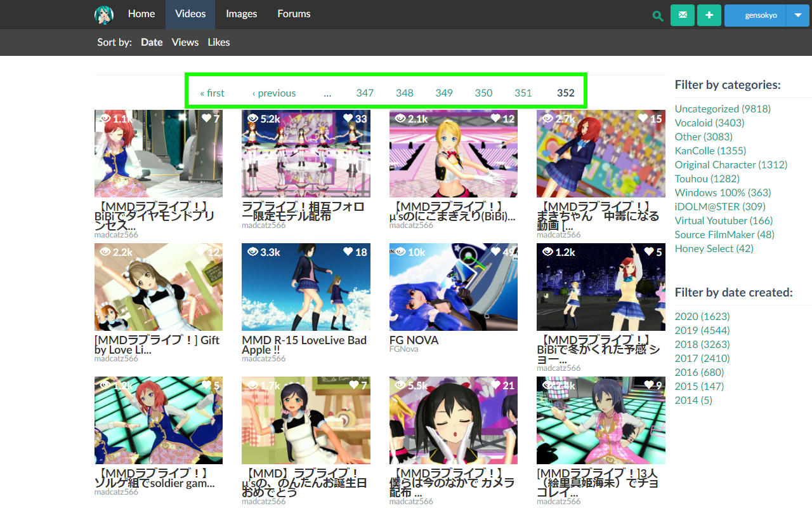The width and height of the screenshot is (812, 508).
Task: Click heart icon showing 15 likes
Action: (x=643, y=118)
